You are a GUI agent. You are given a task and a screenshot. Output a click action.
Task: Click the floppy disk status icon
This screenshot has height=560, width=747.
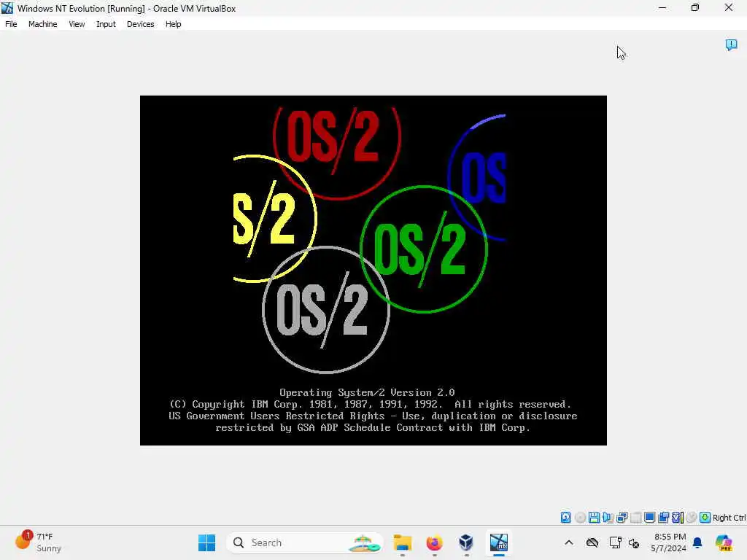point(594,518)
